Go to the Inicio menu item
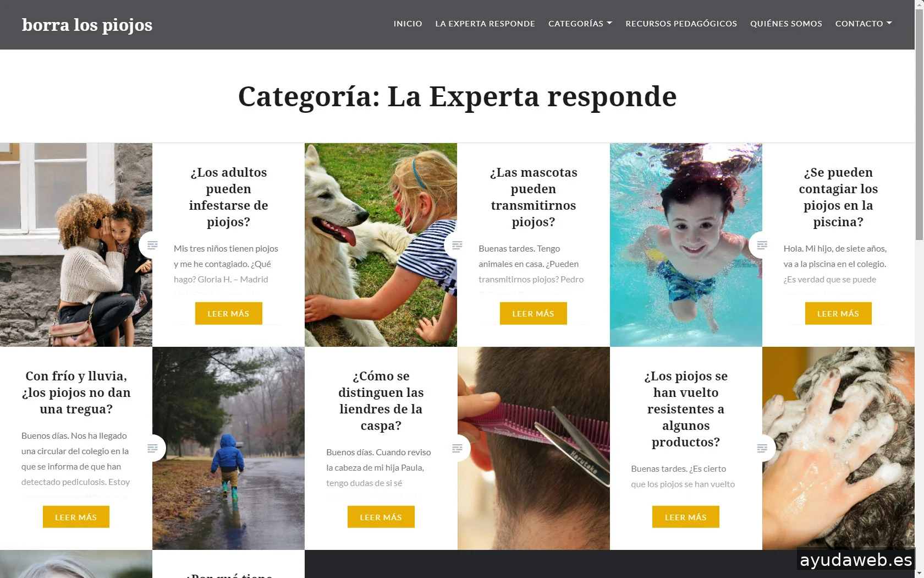924x578 pixels. (x=408, y=24)
